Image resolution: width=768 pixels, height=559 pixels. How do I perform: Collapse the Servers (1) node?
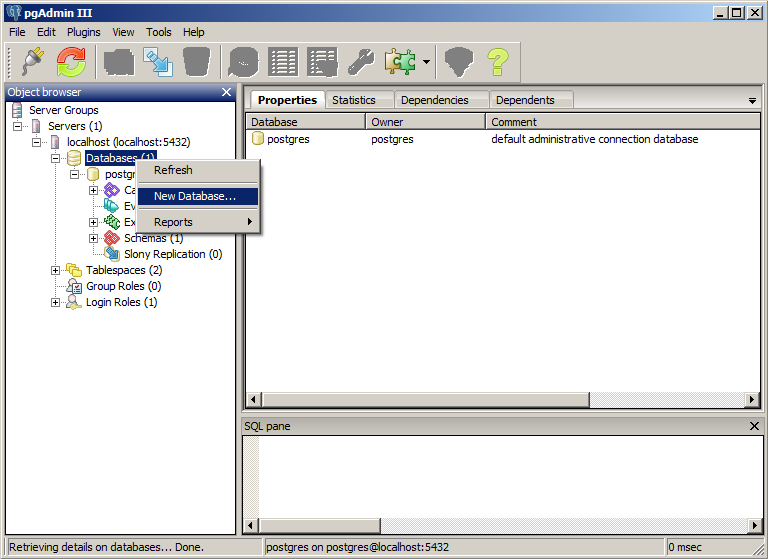18,126
